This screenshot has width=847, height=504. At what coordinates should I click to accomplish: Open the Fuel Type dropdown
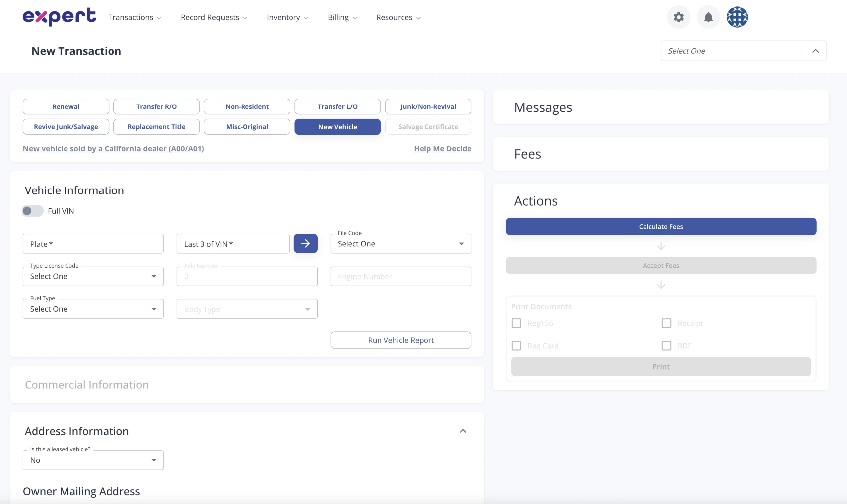point(93,309)
